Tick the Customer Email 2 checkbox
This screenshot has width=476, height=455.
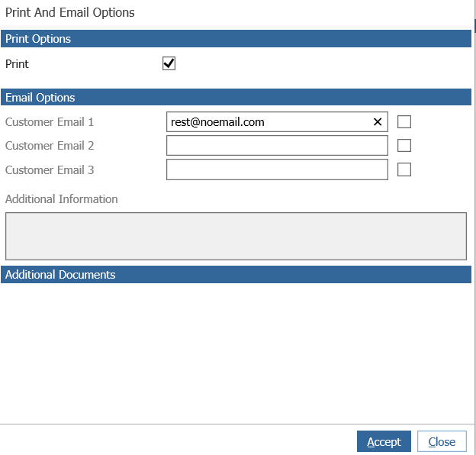[x=404, y=146]
